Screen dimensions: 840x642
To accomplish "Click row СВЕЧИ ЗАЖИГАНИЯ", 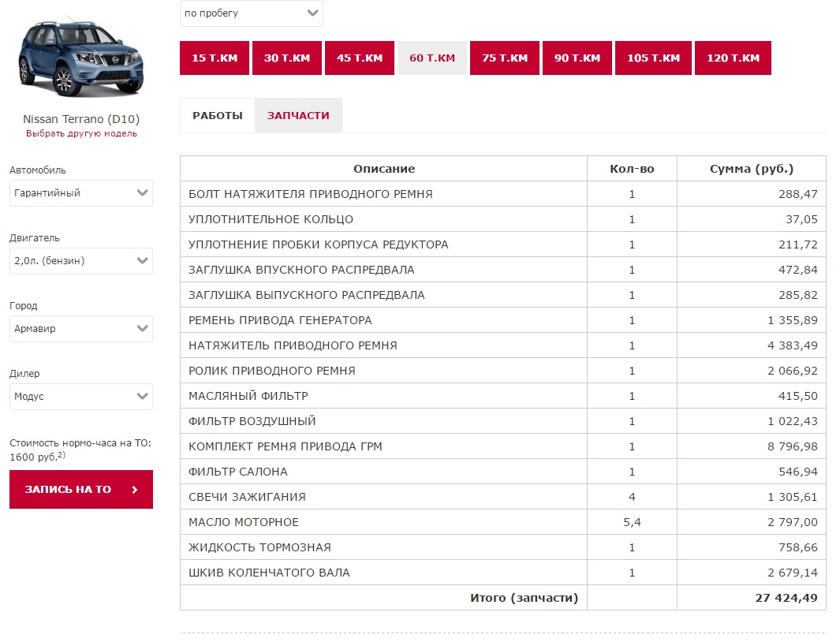I will click(503, 497).
